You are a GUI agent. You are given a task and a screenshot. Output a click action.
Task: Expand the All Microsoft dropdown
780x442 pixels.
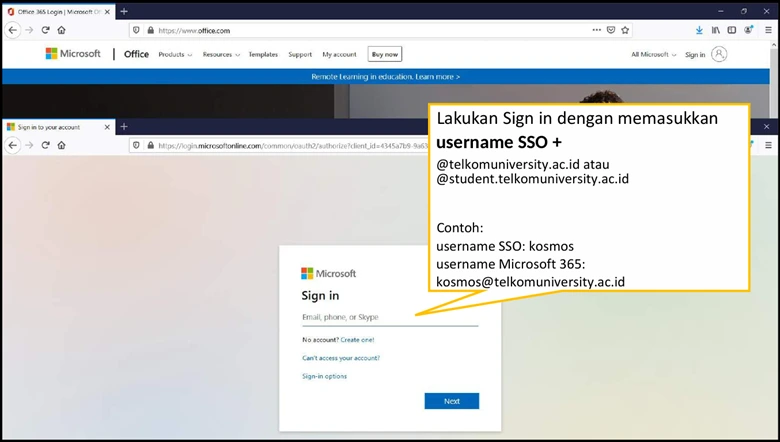pyautogui.click(x=654, y=55)
